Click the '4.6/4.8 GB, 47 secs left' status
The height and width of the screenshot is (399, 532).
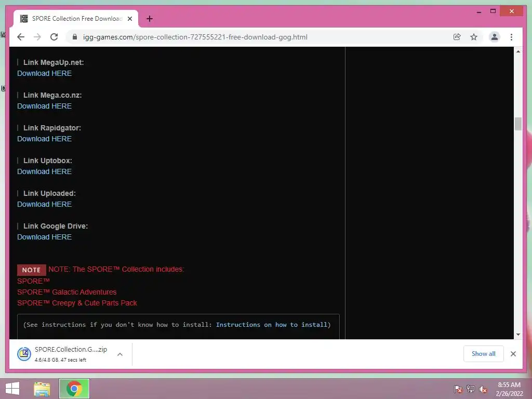pyautogui.click(x=60, y=360)
